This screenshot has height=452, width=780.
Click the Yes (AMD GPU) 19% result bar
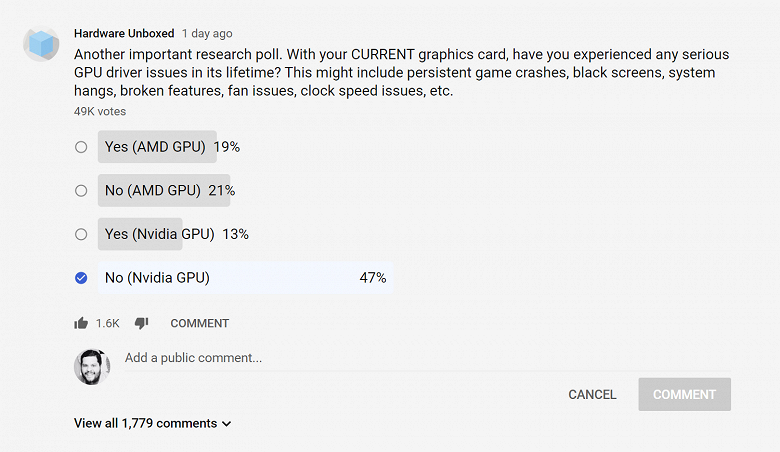pos(156,147)
